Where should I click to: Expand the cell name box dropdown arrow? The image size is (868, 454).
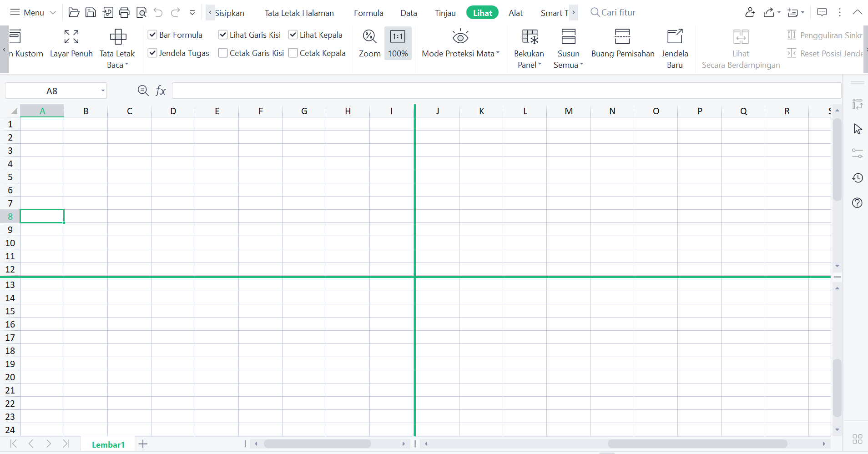point(103,91)
